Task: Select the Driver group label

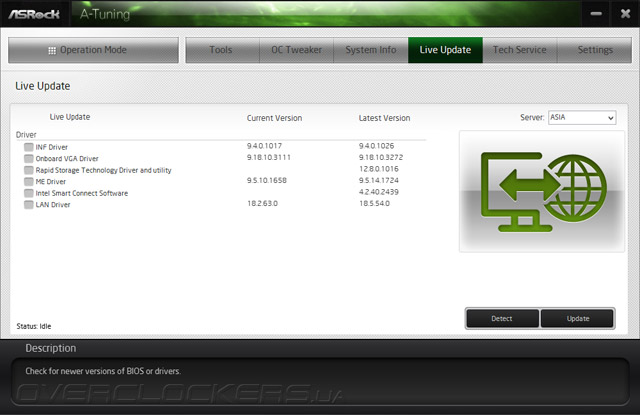Action: coord(26,135)
